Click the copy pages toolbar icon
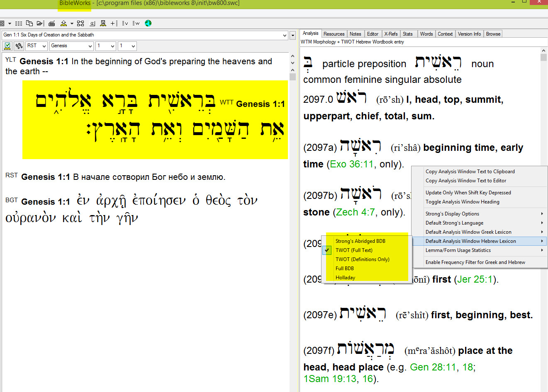The height and width of the screenshot is (392, 548). (x=29, y=23)
